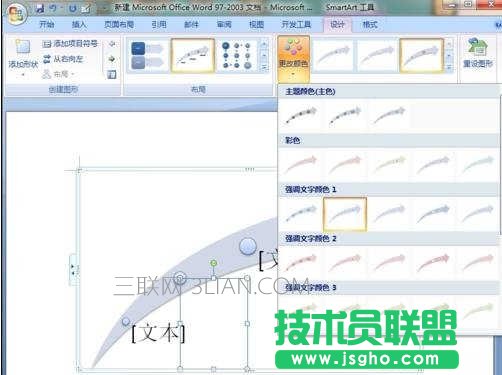Pick highlighted second option under 强调文字颜色 1
This screenshot has height=375, width=502.
345,214
